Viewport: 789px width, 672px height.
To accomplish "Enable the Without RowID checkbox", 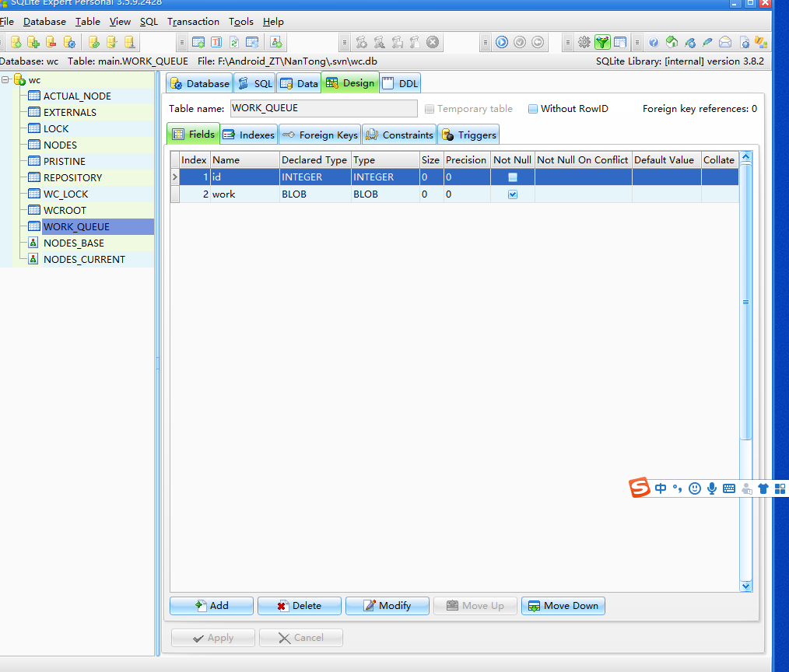I will [x=533, y=108].
